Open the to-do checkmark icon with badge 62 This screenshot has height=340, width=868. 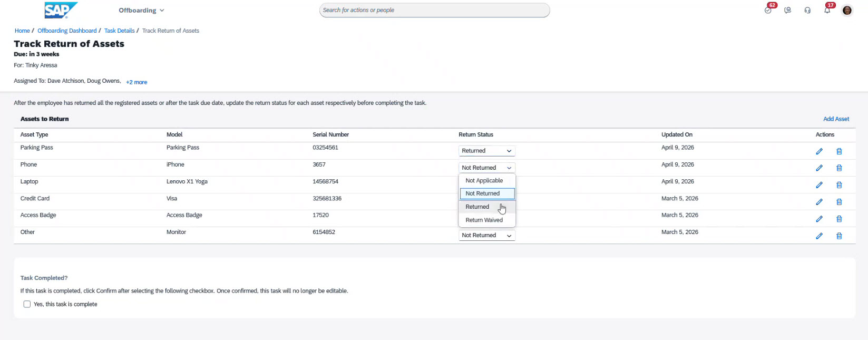pyautogui.click(x=768, y=10)
